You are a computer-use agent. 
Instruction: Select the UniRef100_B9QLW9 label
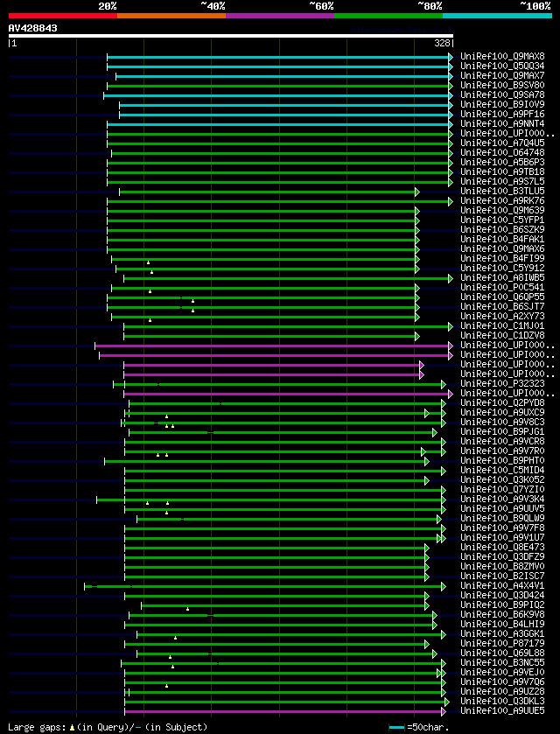click(x=502, y=518)
